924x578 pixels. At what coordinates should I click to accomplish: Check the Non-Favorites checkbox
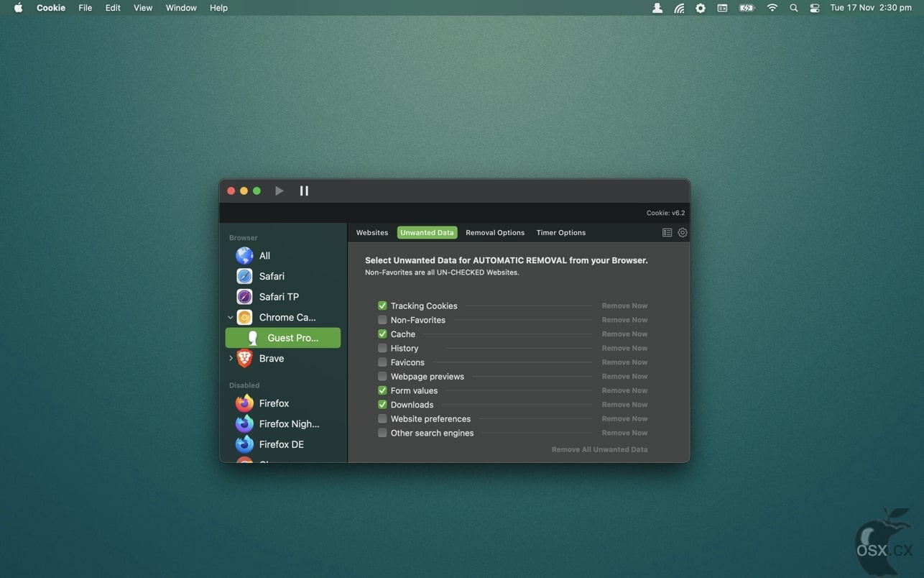[x=382, y=320]
